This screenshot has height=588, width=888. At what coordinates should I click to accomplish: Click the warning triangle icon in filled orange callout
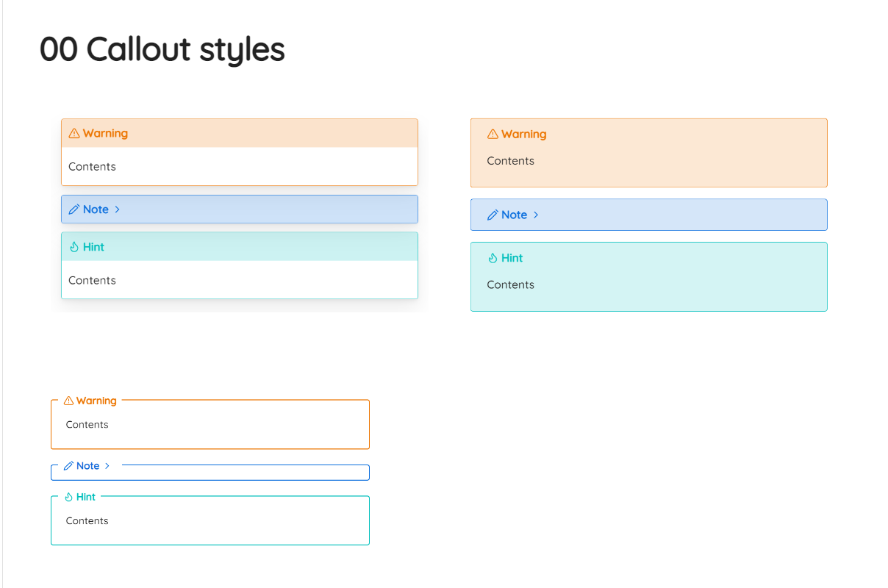(493, 135)
